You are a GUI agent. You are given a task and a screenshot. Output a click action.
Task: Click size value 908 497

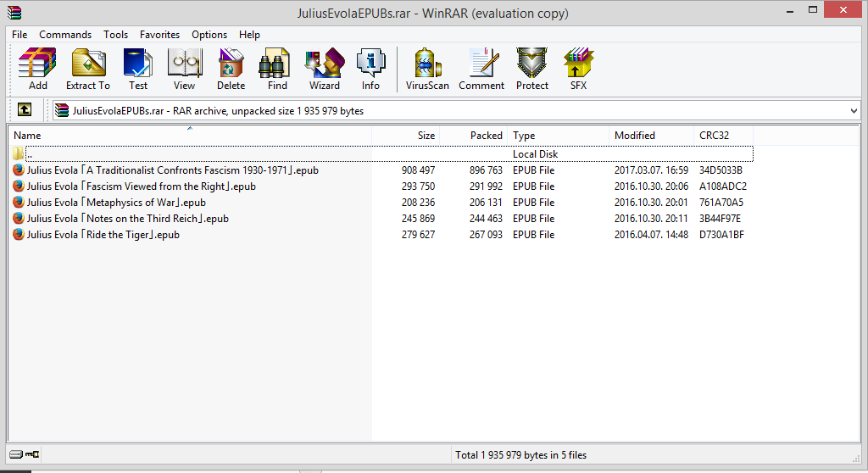(x=418, y=170)
